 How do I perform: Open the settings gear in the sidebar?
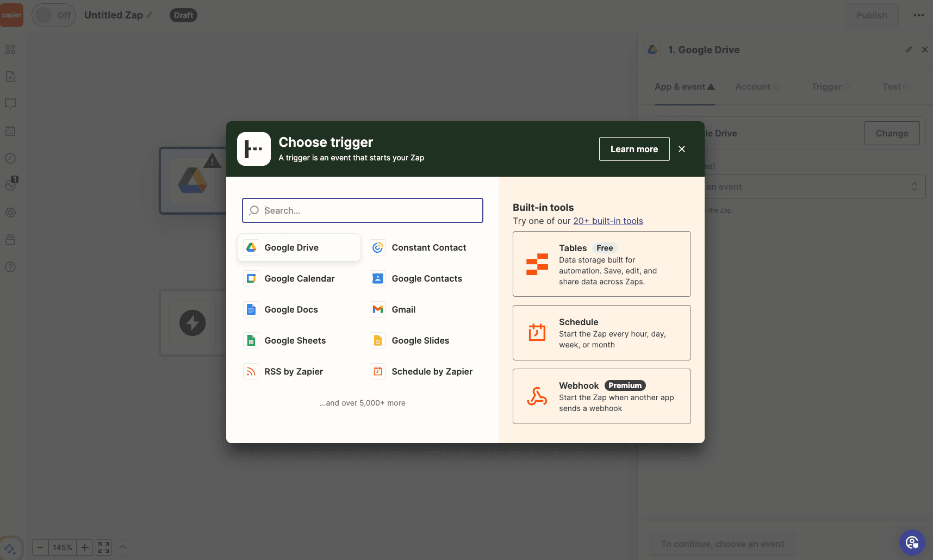[10, 213]
